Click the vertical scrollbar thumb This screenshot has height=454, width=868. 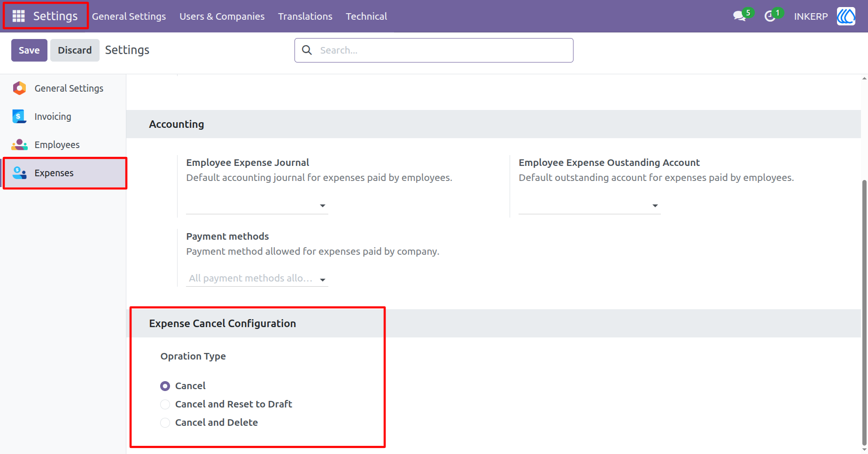(x=864, y=312)
